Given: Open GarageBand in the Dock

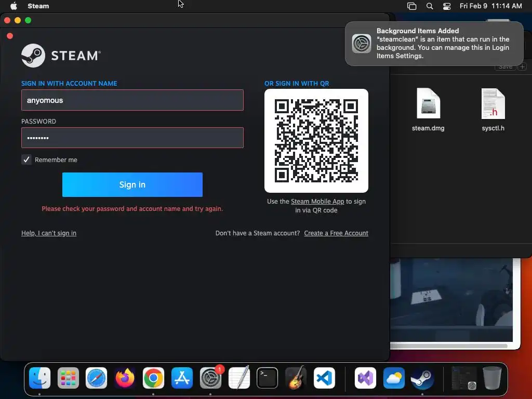Looking at the screenshot, I should (296, 378).
